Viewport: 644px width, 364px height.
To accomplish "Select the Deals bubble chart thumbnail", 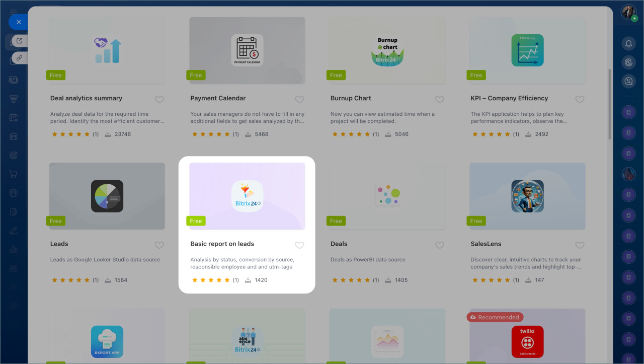I will click(387, 196).
